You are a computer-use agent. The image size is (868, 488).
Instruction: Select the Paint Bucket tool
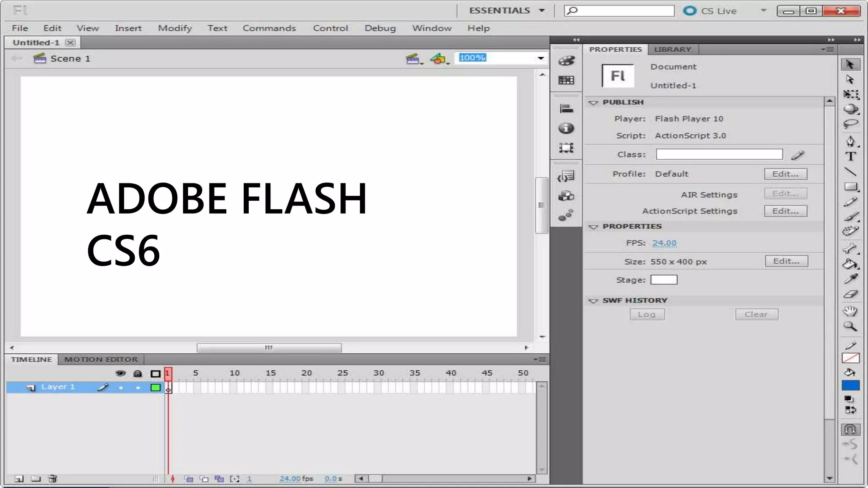pos(850,264)
